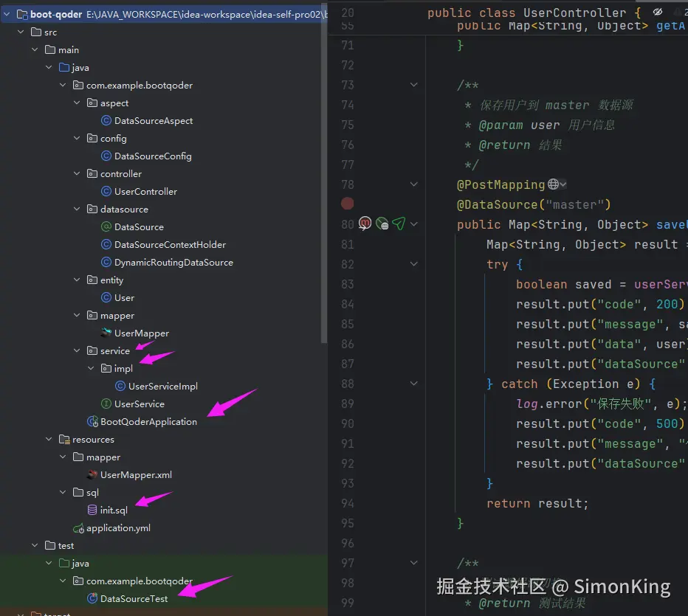The image size is (688, 616).
Task: Click the @DataSource("master") annotation
Action: tap(534, 205)
